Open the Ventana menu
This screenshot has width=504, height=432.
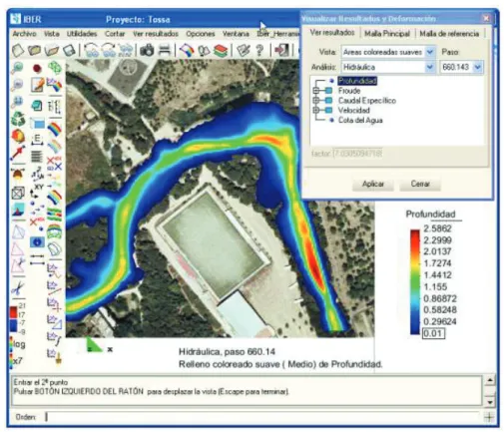coord(236,34)
